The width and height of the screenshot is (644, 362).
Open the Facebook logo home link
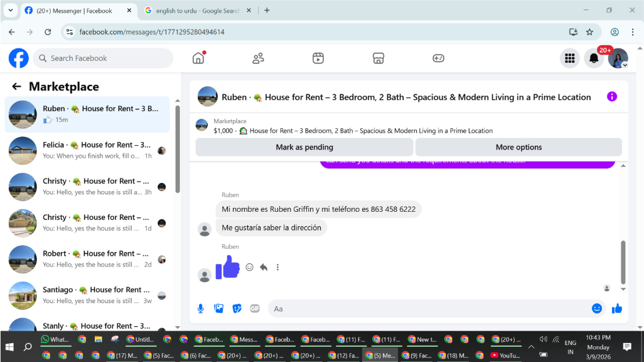[19, 58]
